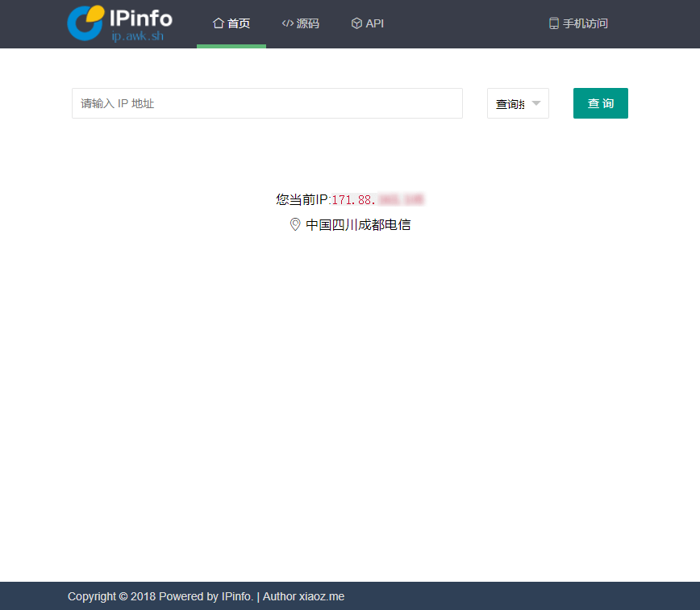
Task: Click the cube icon beside API
Action: pyautogui.click(x=356, y=23)
